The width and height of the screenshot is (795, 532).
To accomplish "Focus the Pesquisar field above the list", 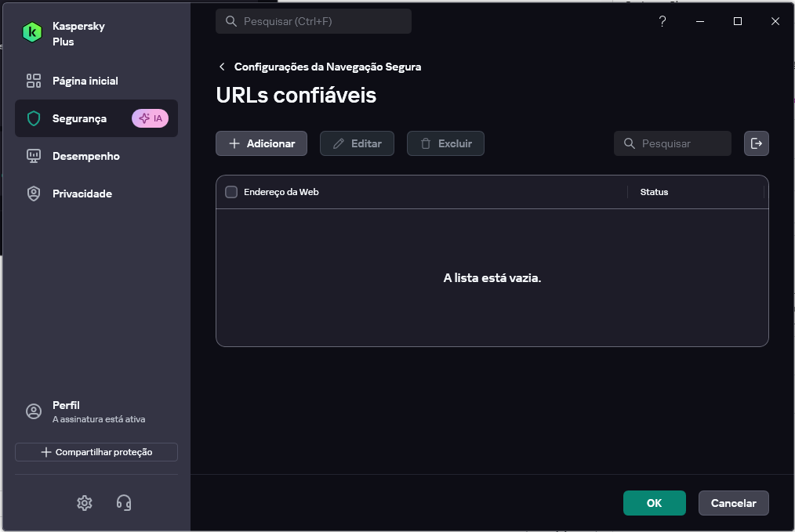I will (x=681, y=143).
